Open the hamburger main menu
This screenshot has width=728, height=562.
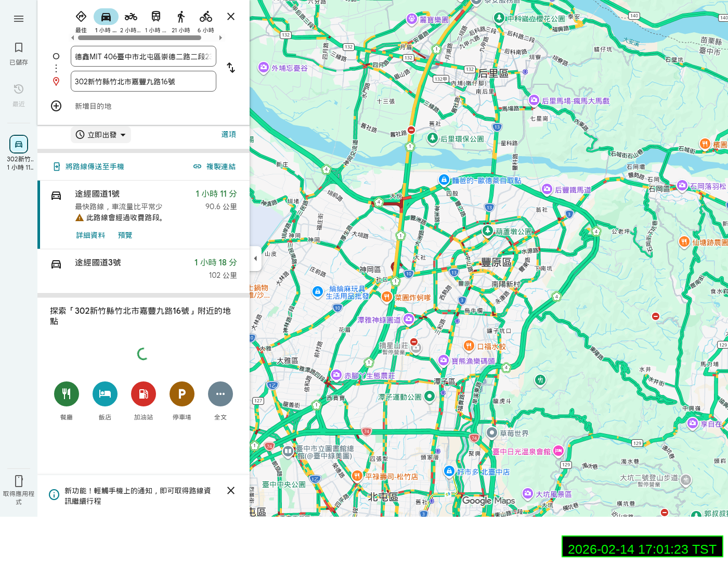coord(19,19)
